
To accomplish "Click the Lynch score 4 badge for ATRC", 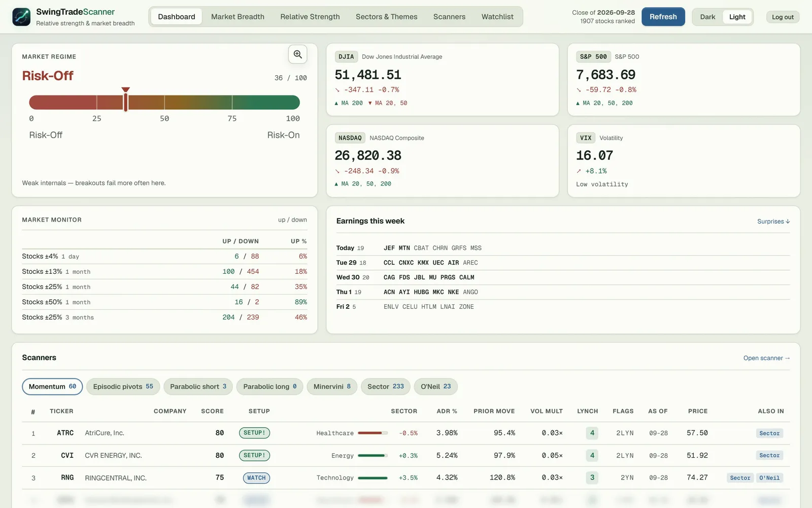I will tap(592, 433).
